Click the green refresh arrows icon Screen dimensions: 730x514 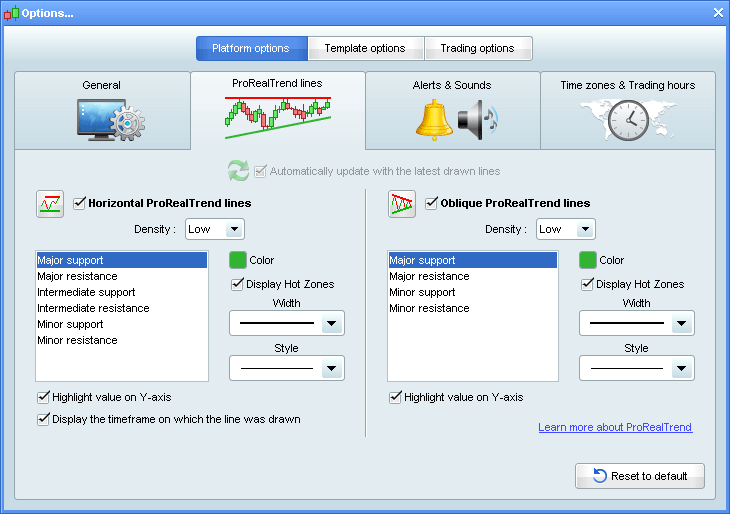(x=238, y=171)
